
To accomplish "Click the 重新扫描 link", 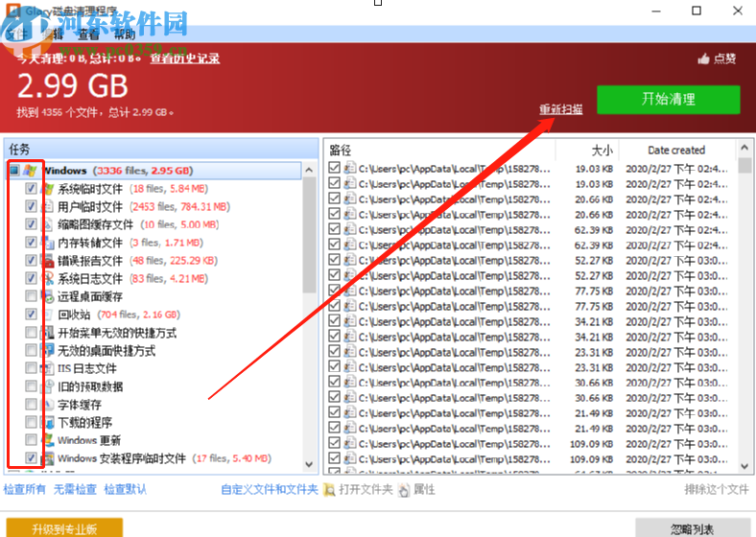I will click(560, 109).
